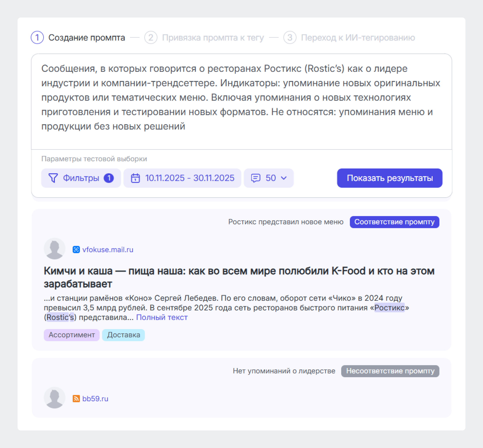Follow the vfokuse.mail.ru source link
The height and width of the screenshot is (448, 483).
[108, 249]
